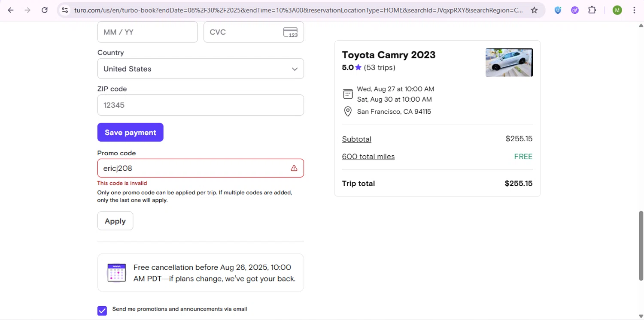This screenshot has height=320, width=644.
Task: Click the scrollbar up arrow
Action: 641,25
